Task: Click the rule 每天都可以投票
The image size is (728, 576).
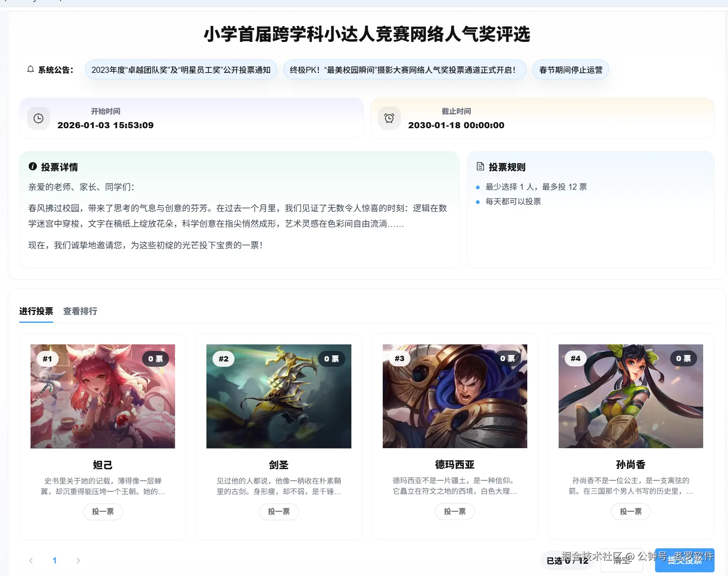Action: tap(513, 201)
